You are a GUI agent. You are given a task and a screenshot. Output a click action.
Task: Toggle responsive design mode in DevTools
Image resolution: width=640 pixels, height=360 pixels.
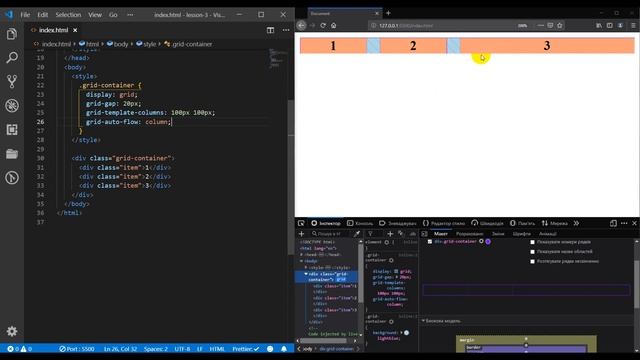tap(613, 223)
